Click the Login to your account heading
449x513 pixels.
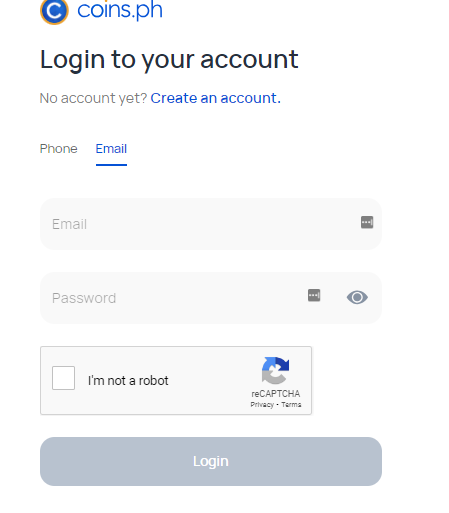169,60
